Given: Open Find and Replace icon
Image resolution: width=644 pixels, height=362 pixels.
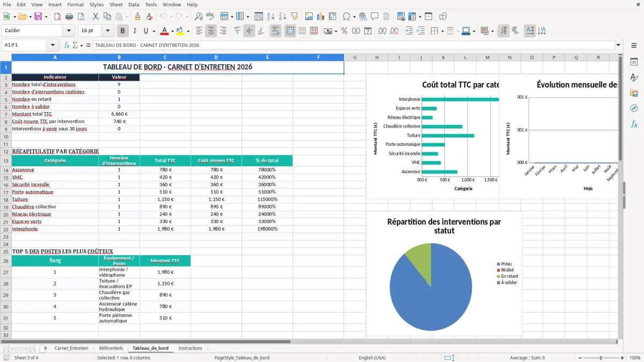Looking at the screenshot, I should click(199, 17).
